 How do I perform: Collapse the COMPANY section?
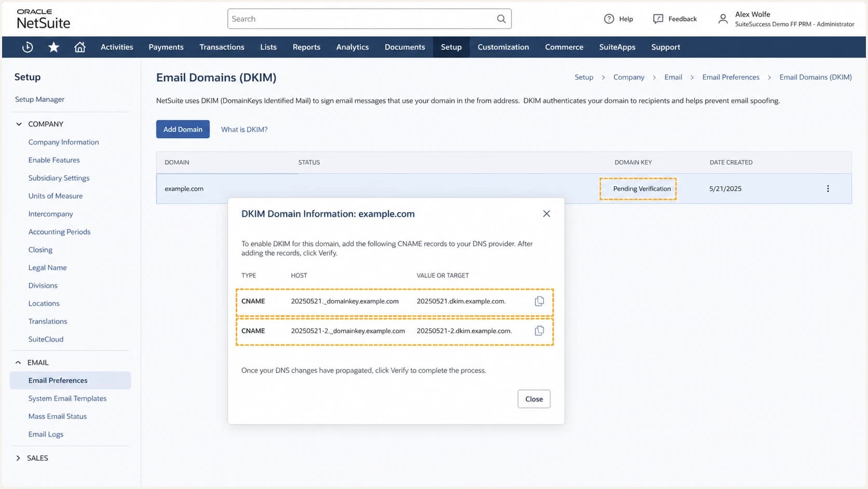click(x=19, y=124)
